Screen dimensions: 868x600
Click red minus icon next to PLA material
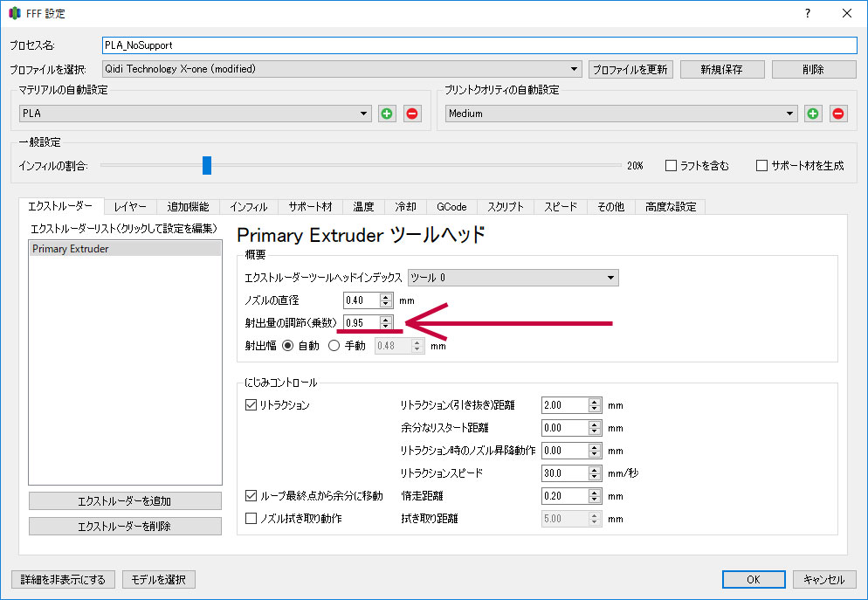411,114
